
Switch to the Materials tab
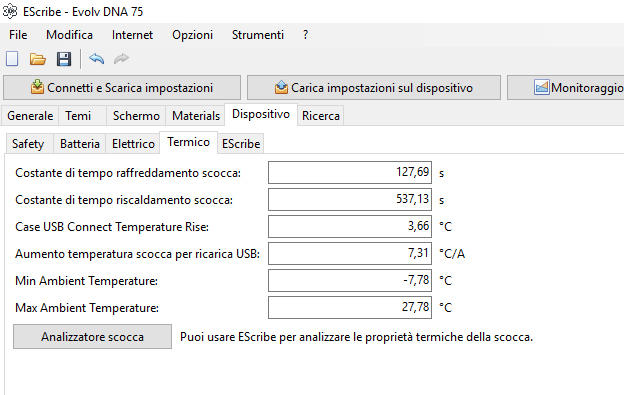tap(196, 116)
